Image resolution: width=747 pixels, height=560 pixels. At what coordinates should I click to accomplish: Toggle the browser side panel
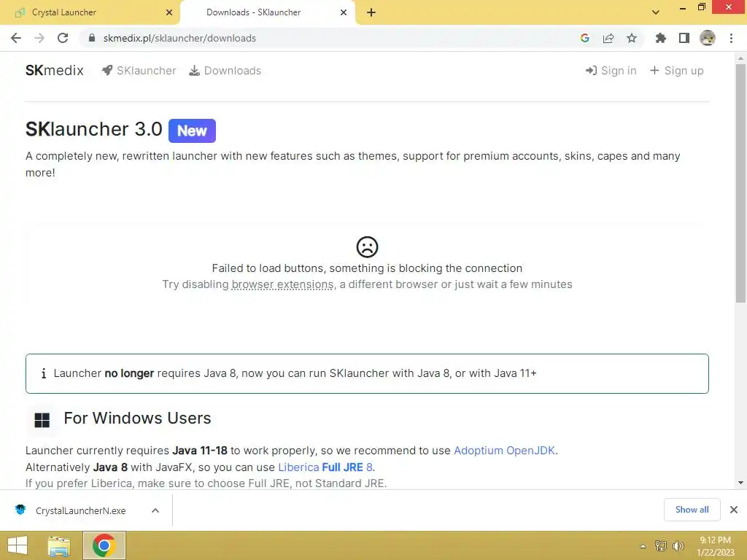click(684, 38)
